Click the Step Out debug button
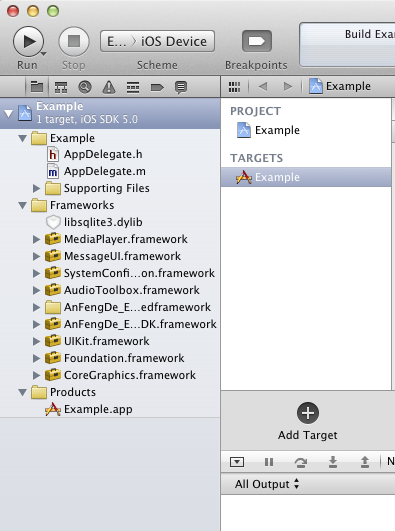The height and width of the screenshot is (531, 395). 365,462
